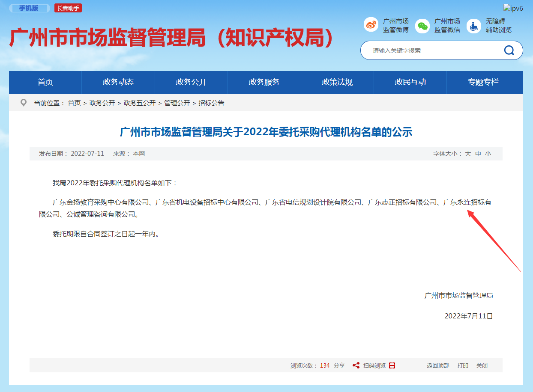Go to 管理公开 in the breadcrumb
The width and height of the screenshot is (533, 392).
[177, 103]
